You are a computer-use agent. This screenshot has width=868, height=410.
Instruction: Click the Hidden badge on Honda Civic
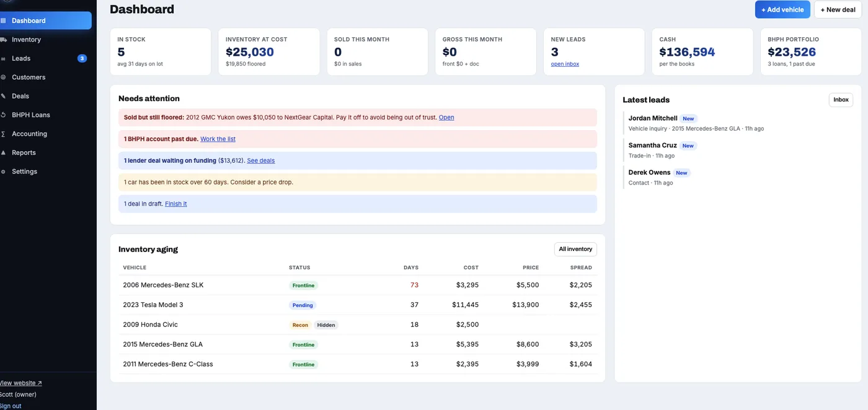(326, 325)
